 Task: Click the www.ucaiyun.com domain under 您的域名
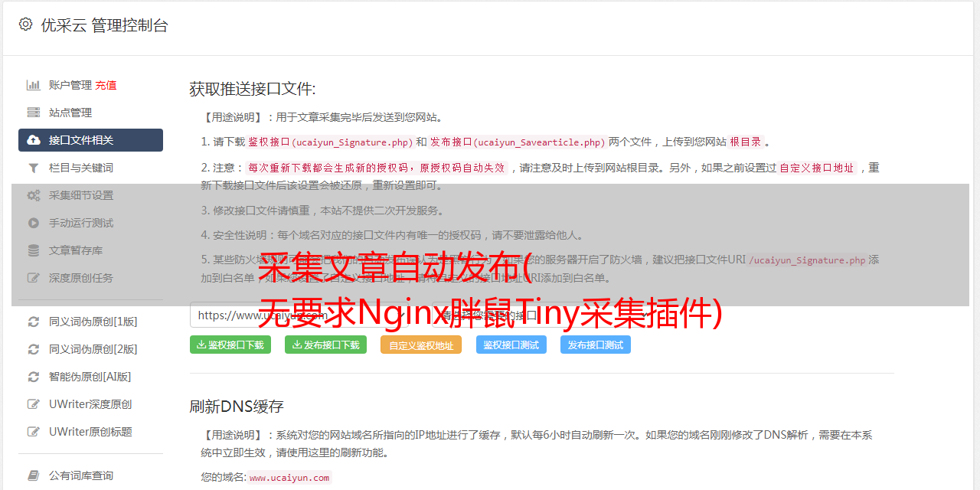pos(289,478)
